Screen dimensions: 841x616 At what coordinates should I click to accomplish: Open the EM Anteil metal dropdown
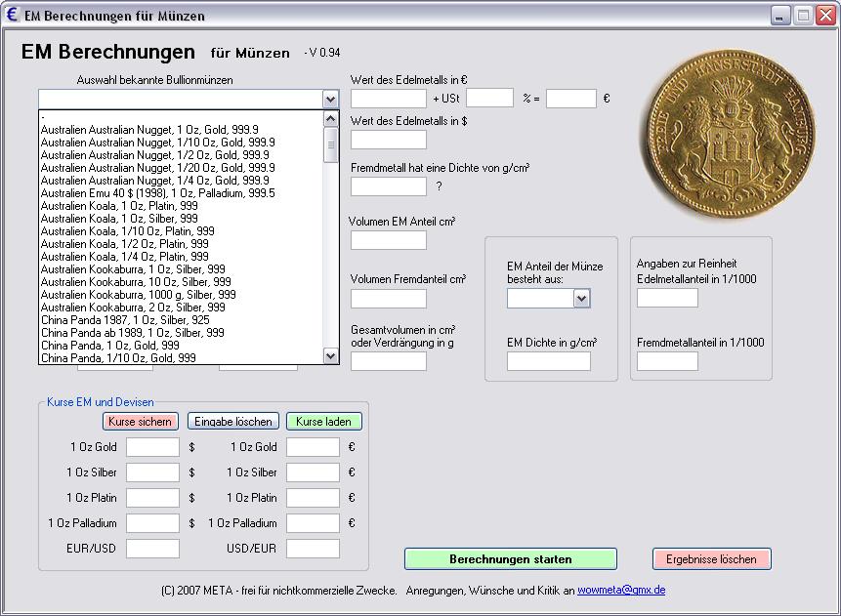pos(581,299)
